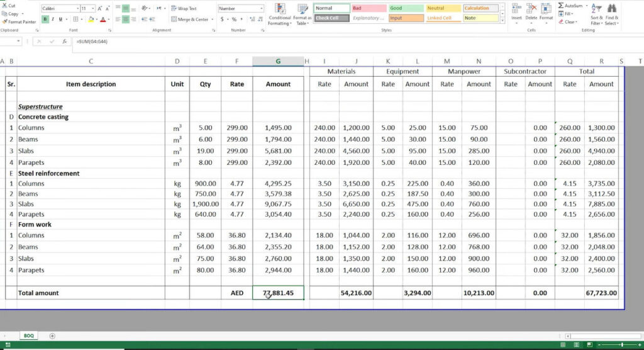Expand the cell Styles gallery More arrow

tap(502, 20)
